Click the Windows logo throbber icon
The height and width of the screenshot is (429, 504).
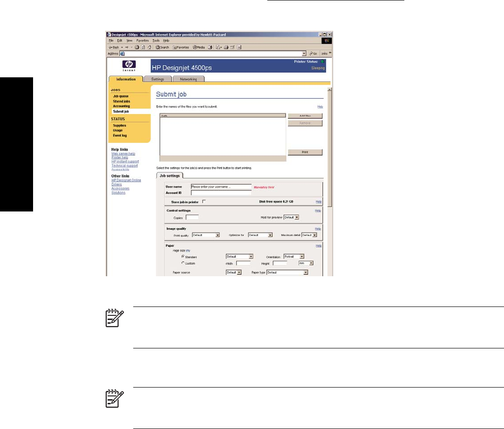click(327, 41)
